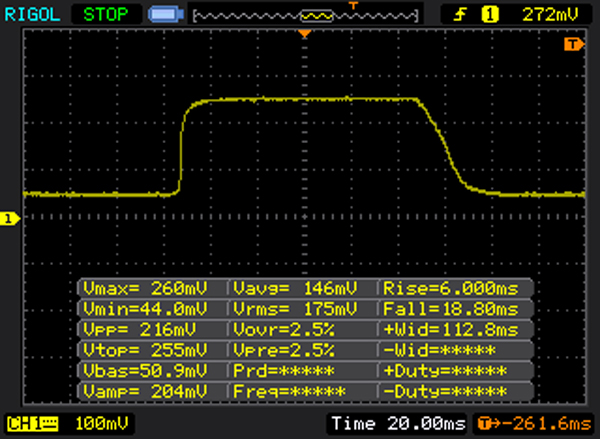Click the Vavg= 146mV measurement
The image size is (600, 439).
295,288
